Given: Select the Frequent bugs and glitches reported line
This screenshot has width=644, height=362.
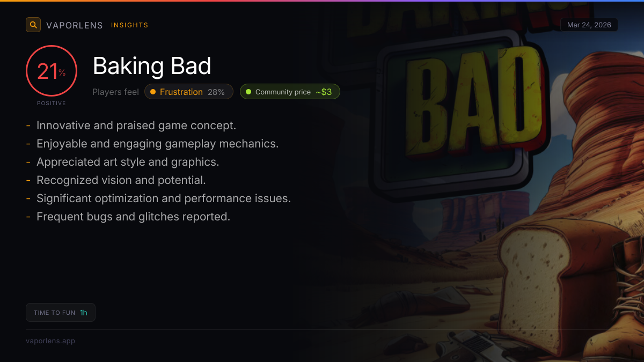Looking at the screenshot, I should click(133, 217).
